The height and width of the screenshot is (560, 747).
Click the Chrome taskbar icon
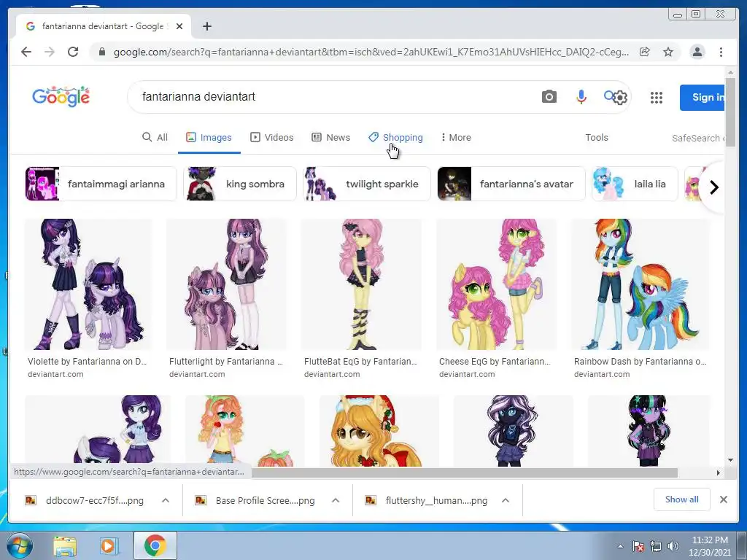click(x=155, y=545)
